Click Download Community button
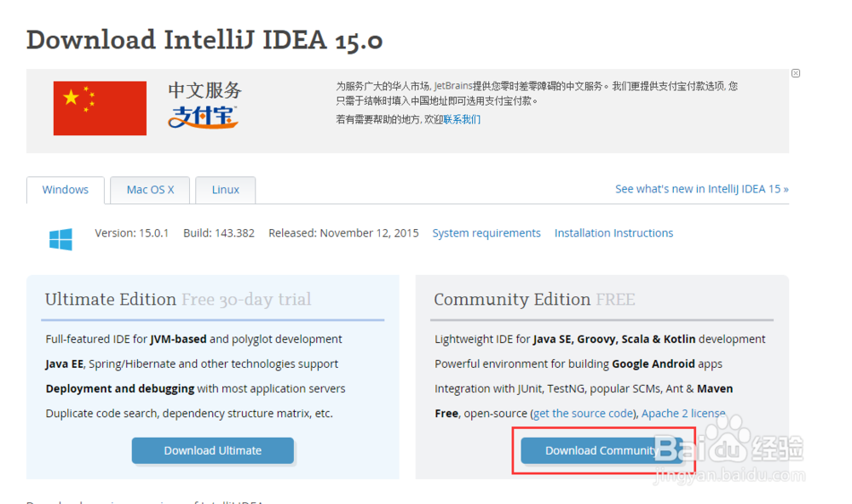852x504 pixels. pyautogui.click(x=602, y=450)
